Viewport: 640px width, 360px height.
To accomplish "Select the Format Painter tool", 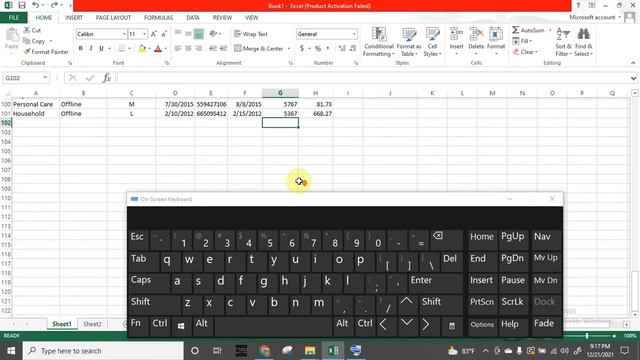I will 46,52.
